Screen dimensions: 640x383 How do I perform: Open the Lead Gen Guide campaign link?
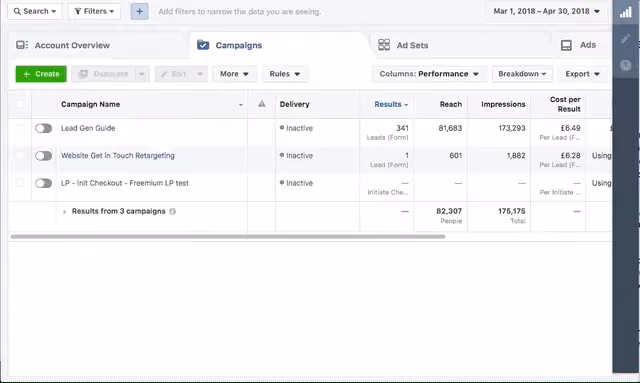(88, 128)
